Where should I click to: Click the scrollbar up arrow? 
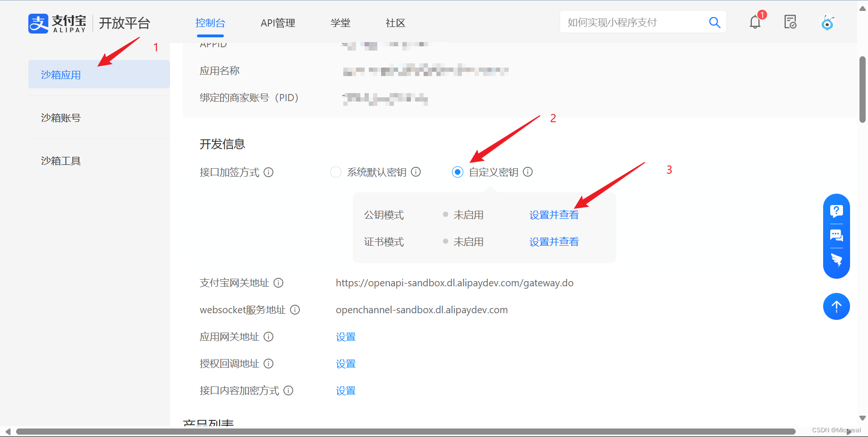click(862, 8)
